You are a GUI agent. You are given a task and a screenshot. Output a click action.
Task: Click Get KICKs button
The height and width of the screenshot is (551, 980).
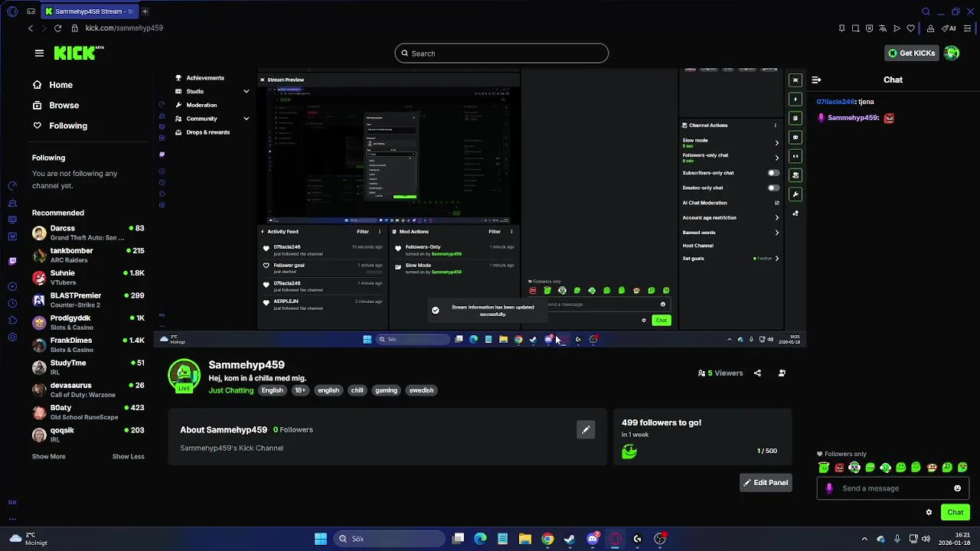pyautogui.click(x=912, y=53)
